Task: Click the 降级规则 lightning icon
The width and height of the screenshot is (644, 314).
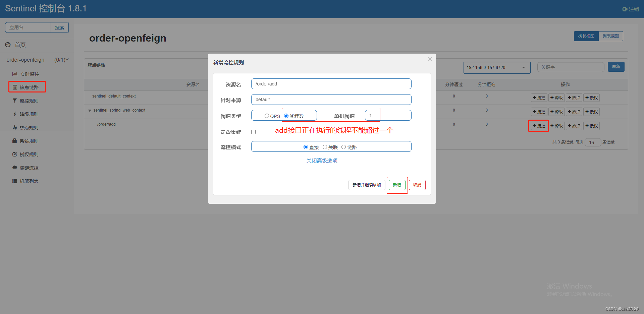Action: click(x=15, y=114)
